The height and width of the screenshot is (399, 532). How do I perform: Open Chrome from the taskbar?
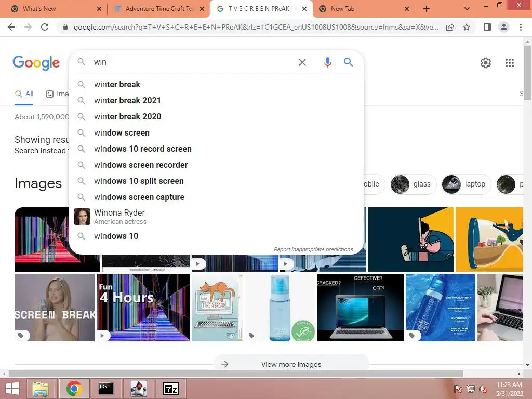74,389
